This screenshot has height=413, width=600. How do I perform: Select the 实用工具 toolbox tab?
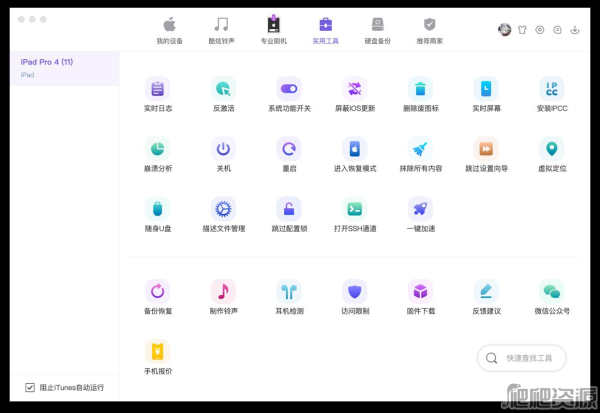tap(326, 31)
